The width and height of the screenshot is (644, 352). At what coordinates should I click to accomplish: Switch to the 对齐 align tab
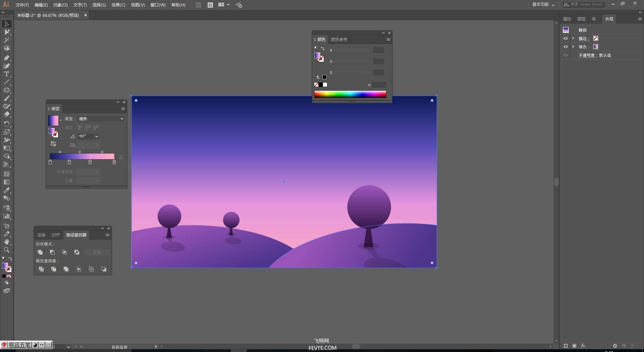pos(56,235)
